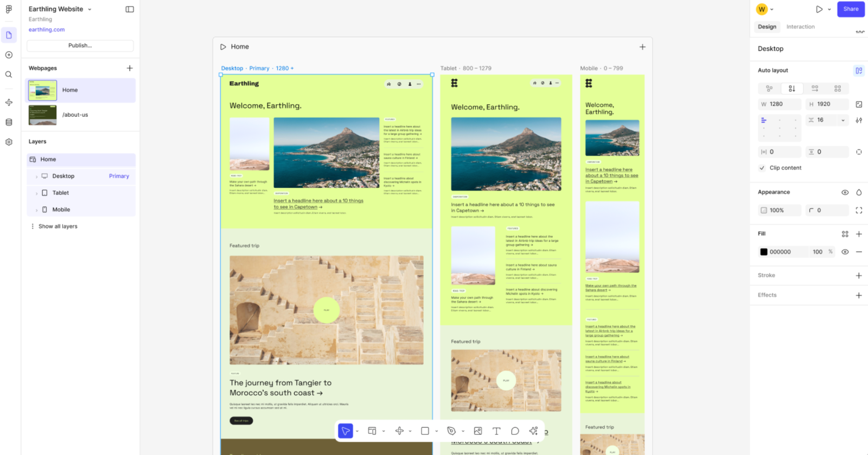
Task: Open fill styles four-dot icon
Action: 845,234
